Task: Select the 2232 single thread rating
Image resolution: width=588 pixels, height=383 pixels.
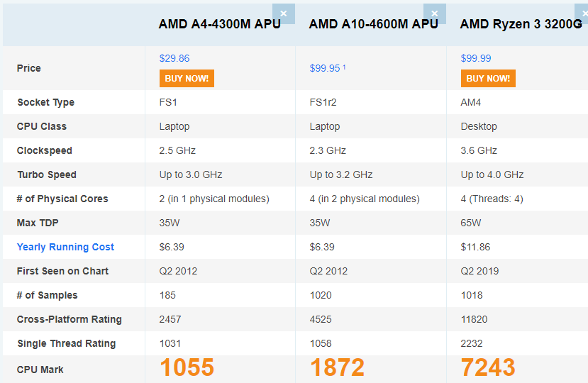Action: tap(472, 343)
